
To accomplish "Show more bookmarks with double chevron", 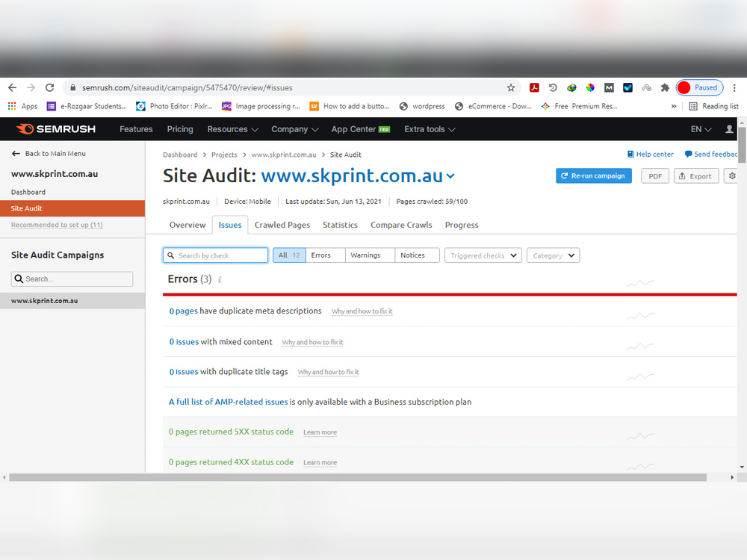I will 674,106.
